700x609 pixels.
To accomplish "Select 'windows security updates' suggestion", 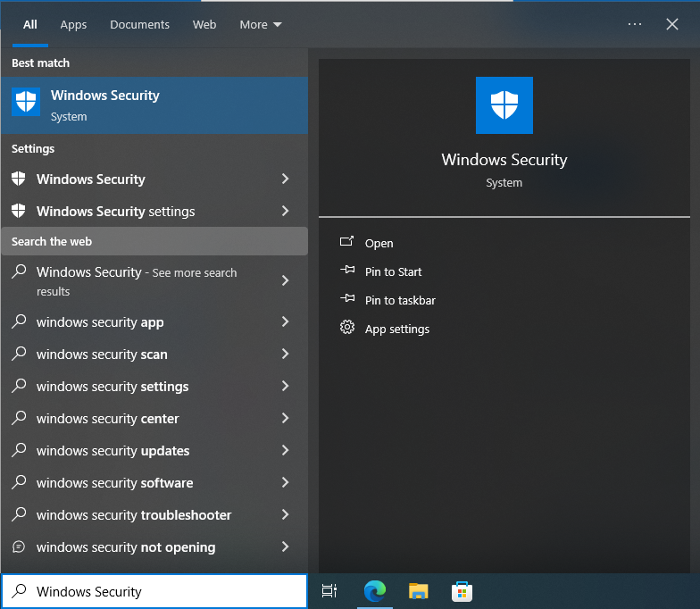I will [112, 450].
